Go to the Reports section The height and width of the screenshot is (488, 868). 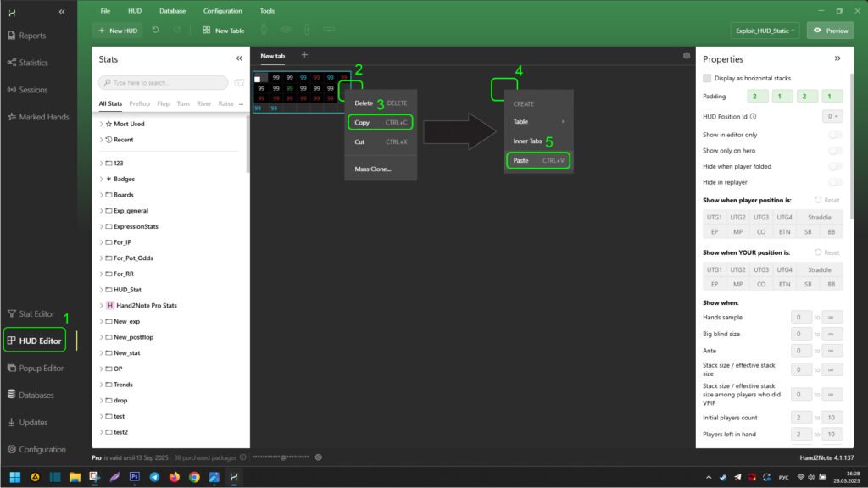coord(32,36)
